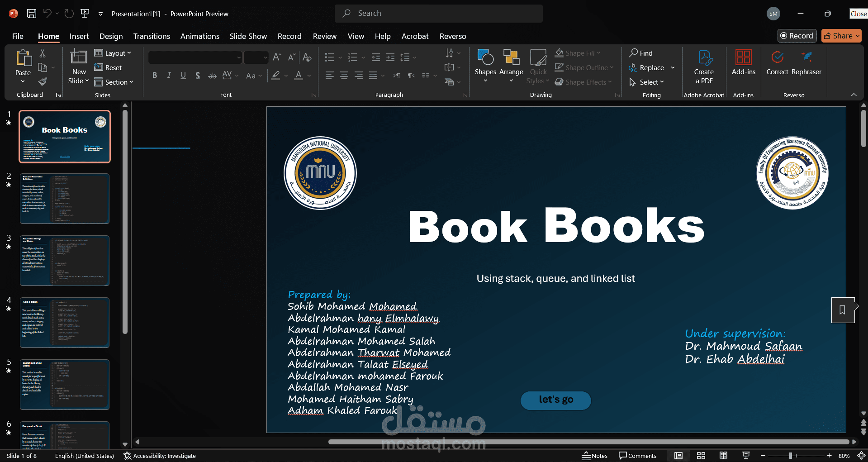The width and height of the screenshot is (868, 462).
Task: Save the presentation with the floppy disk icon
Action: 32,14
